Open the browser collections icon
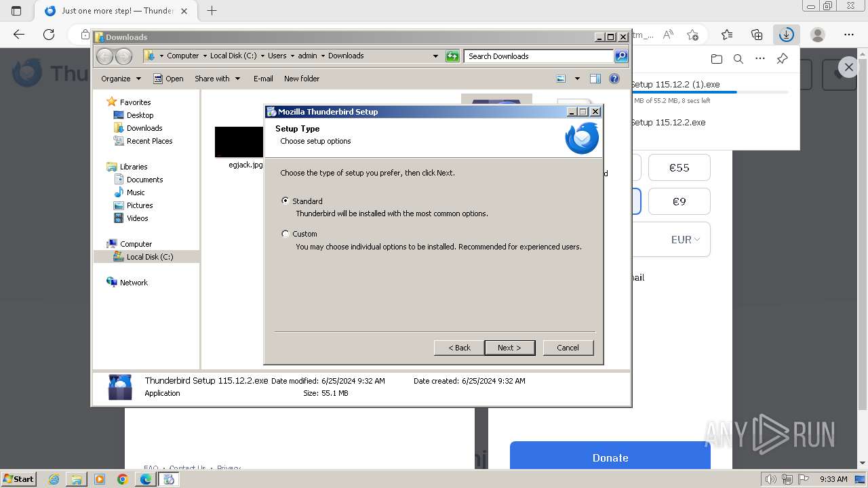Screen dimensions: 868x488 pos(757,35)
